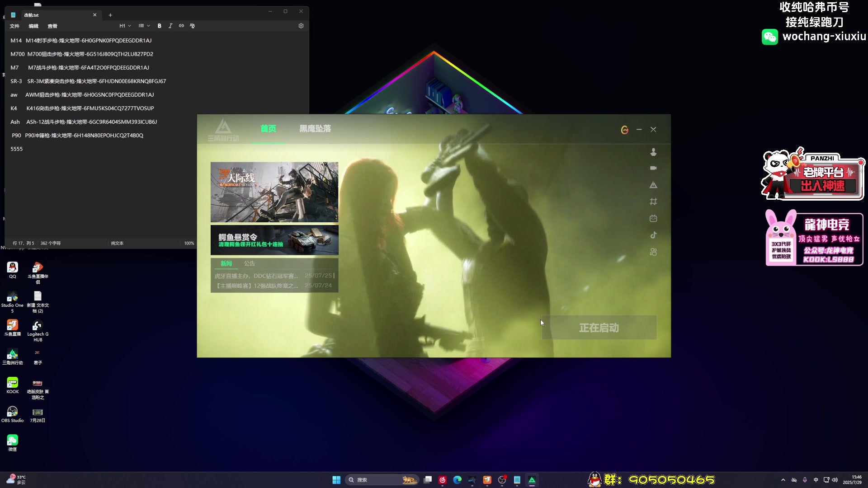The image size is (868, 488).
Task: Open the 7月28日 desktop item
Action: pos(38,415)
